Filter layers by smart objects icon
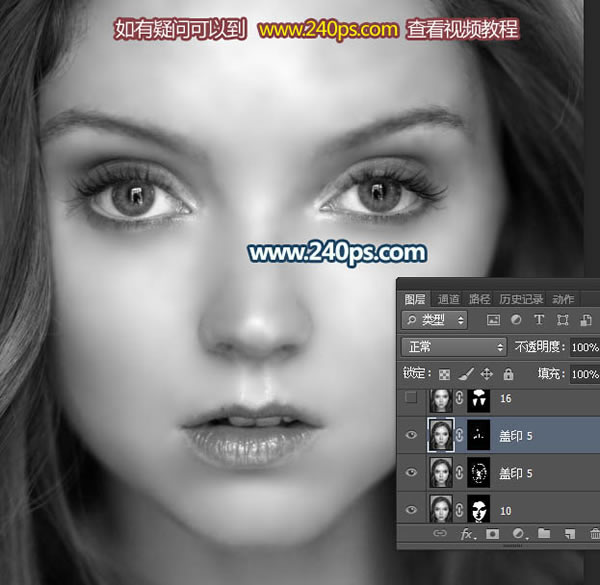600x585 pixels. point(586,320)
